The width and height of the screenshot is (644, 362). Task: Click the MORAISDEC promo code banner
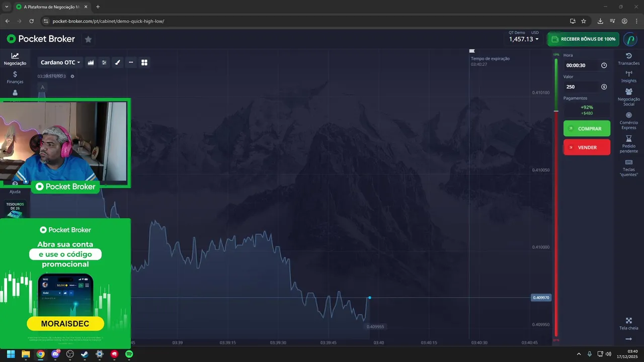pos(65,324)
